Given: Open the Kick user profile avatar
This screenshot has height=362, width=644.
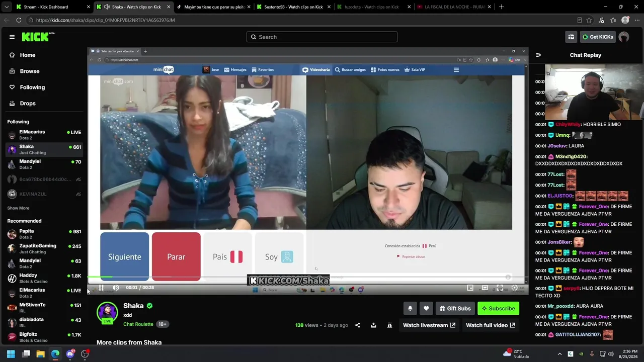Looking at the screenshot, I should click(624, 37).
